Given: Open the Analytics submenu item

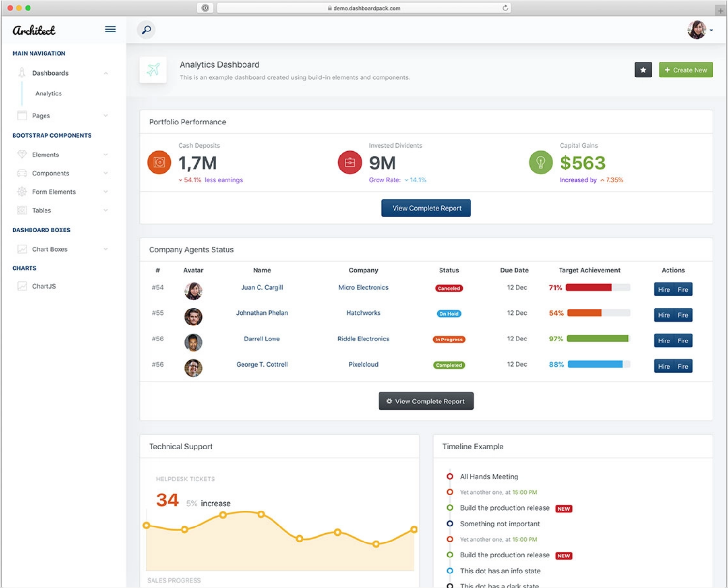Looking at the screenshot, I should (48, 93).
